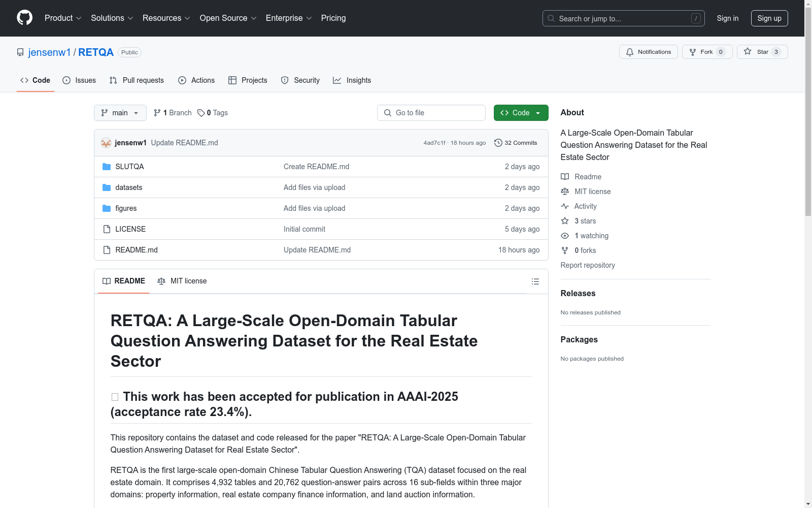Switch to the Security tab

coord(300,80)
